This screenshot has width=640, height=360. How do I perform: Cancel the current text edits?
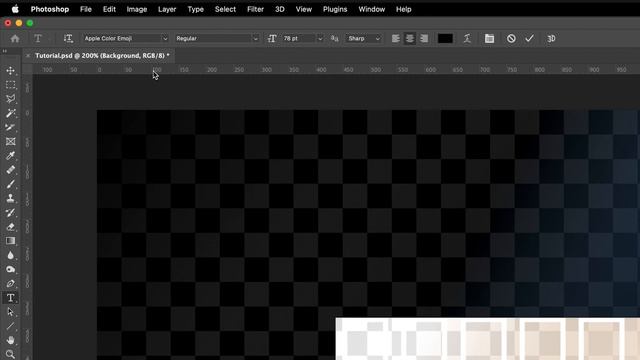pos(511,38)
